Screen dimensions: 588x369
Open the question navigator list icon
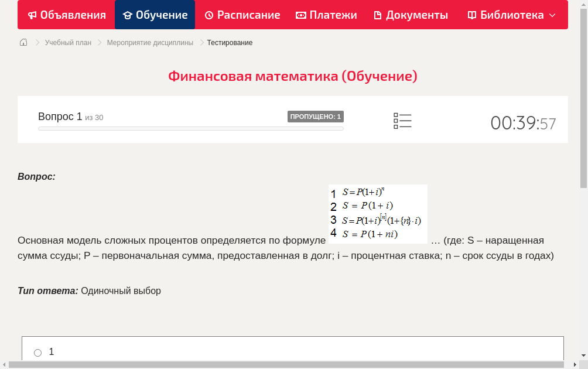402,121
